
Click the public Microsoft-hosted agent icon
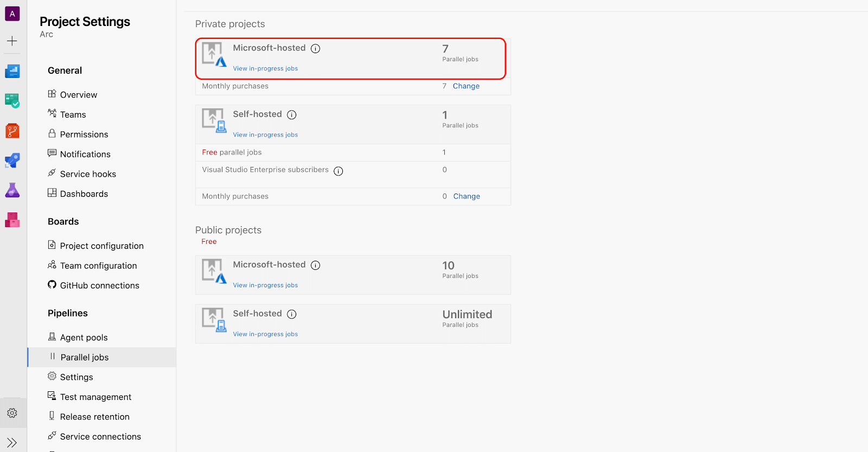[x=214, y=271]
